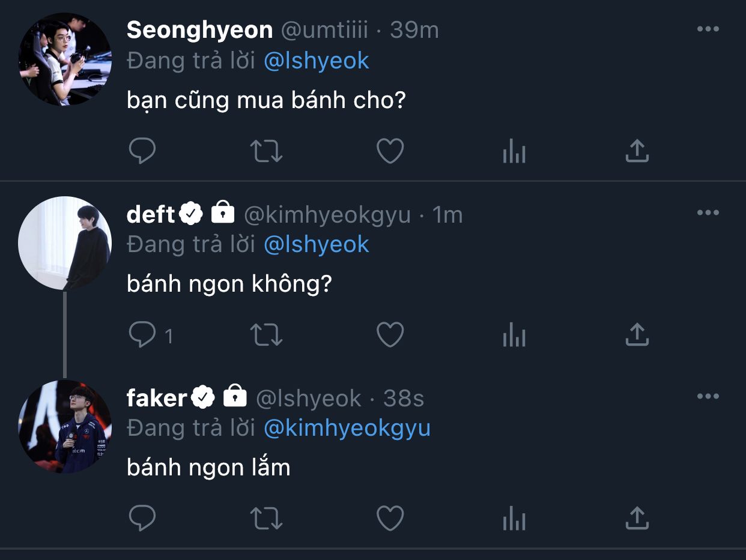Share deft's tweet

[x=637, y=335]
